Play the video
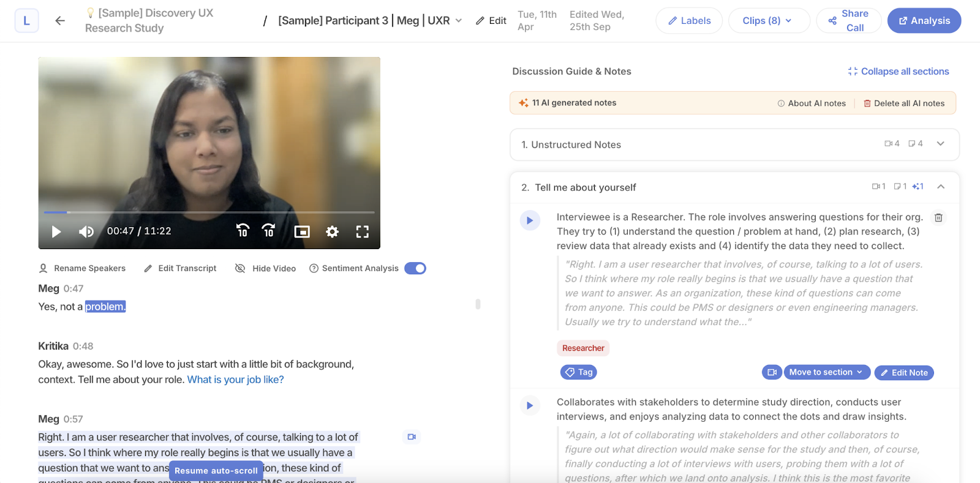The image size is (980, 483). (56, 231)
